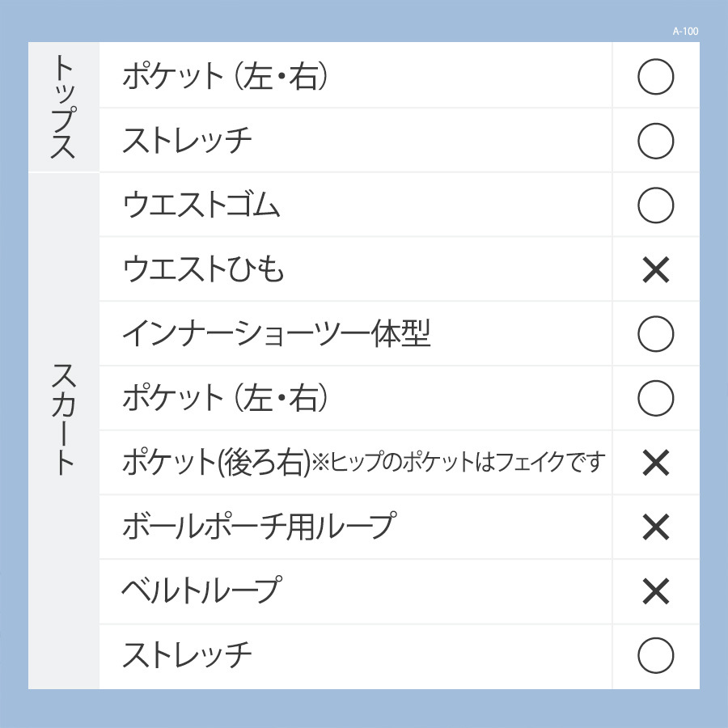Click the A-100 product code
Viewport: 728px width, 728px height.
[685, 31]
